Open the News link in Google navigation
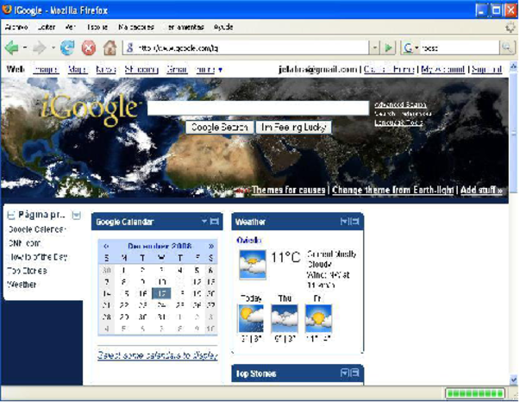The image size is (532, 414). [106, 70]
